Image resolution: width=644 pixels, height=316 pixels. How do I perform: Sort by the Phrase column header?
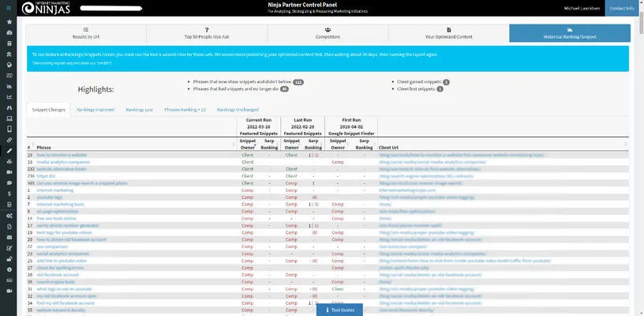tap(44, 148)
